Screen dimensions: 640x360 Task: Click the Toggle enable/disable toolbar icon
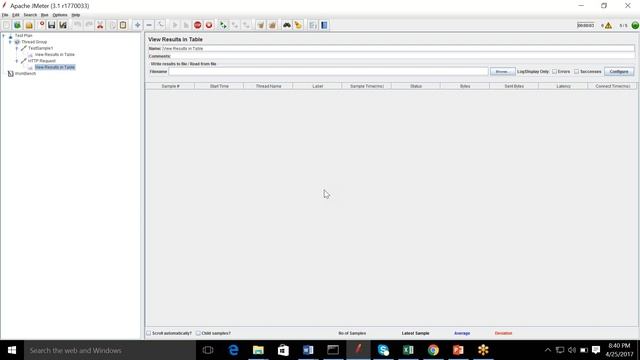tap(160, 25)
